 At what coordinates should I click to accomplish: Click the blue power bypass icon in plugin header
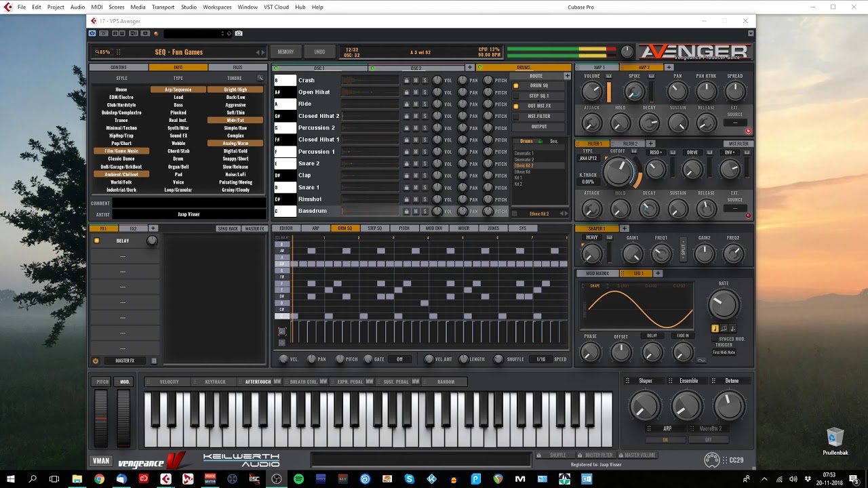pos(92,33)
